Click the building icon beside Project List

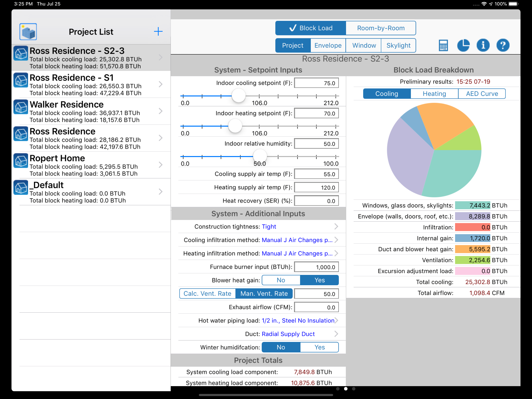point(28,32)
